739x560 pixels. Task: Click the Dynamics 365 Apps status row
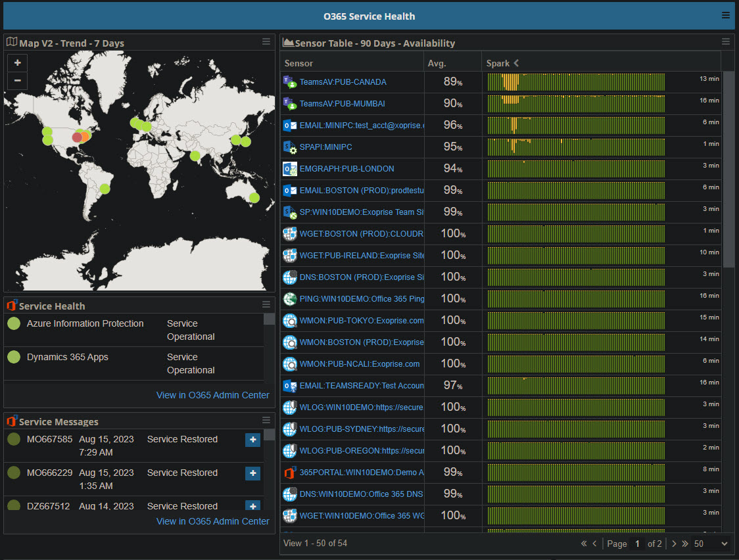tap(134, 363)
